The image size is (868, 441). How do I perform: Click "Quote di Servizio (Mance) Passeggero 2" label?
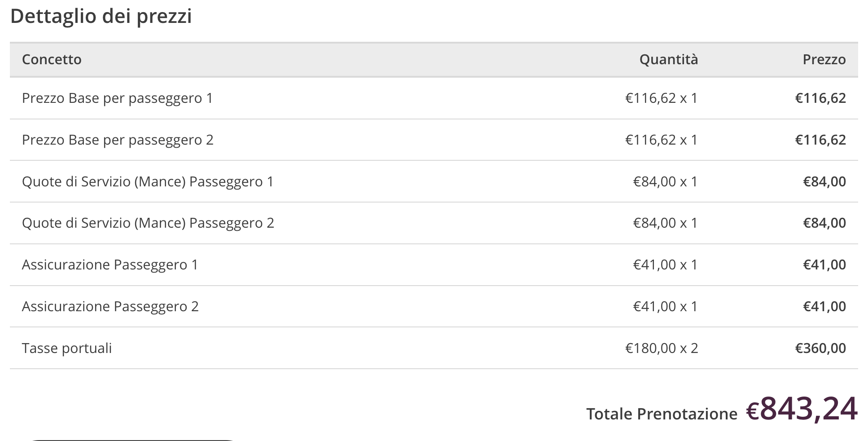pyautogui.click(x=148, y=223)
